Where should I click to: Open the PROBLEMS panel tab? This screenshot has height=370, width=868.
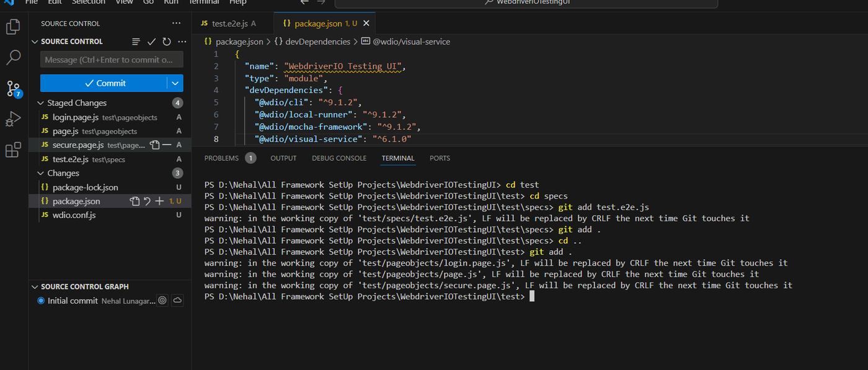221,158
